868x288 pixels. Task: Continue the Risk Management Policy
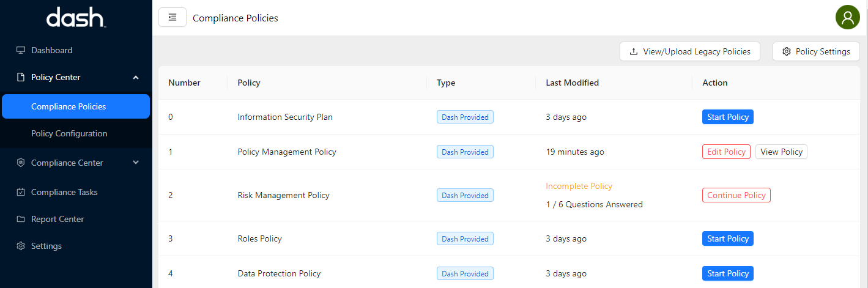coord(736,195)
